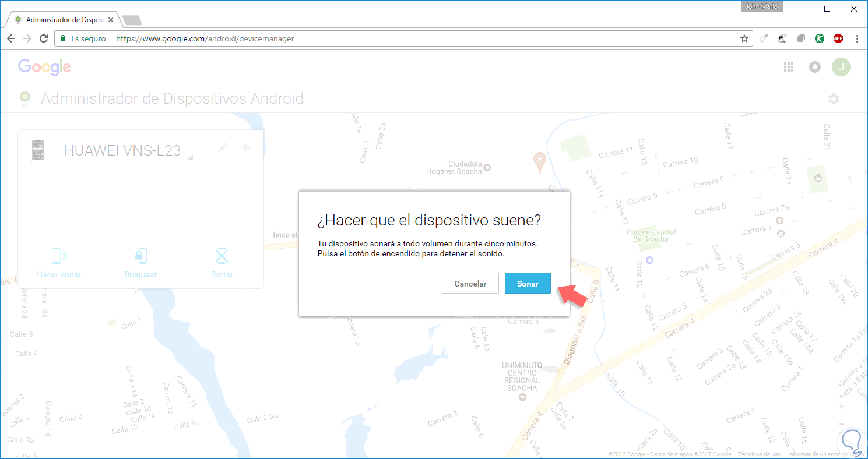
Task: Open the green K Kaspersky extension
Action: click(x=820, y=38)
